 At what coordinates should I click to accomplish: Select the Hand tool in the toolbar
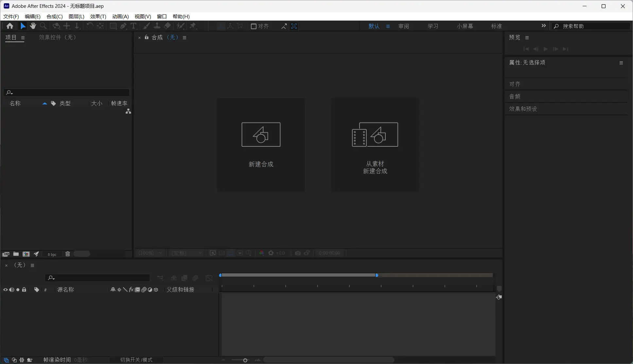33,26
